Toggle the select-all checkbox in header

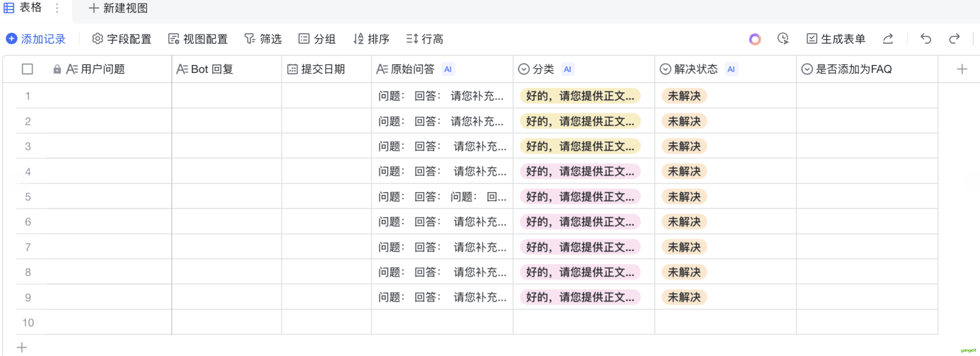(27, 69)
